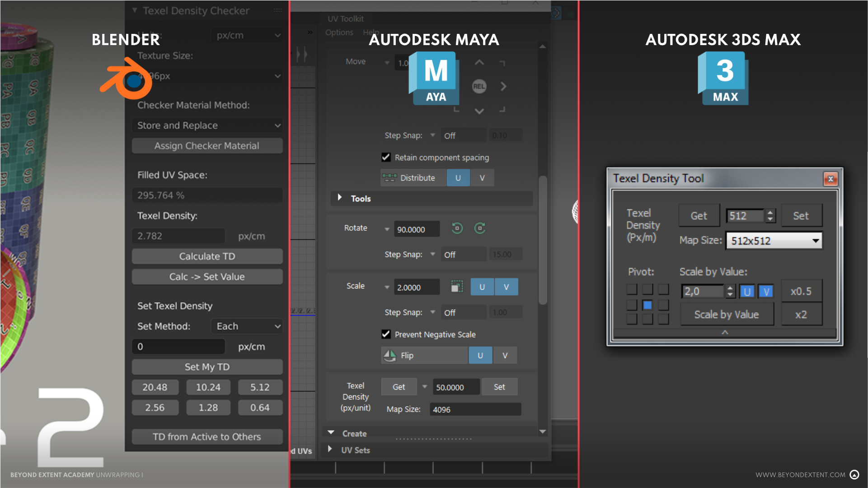Click Flip V button
868x488 pixels.
[x=505, y=355]
